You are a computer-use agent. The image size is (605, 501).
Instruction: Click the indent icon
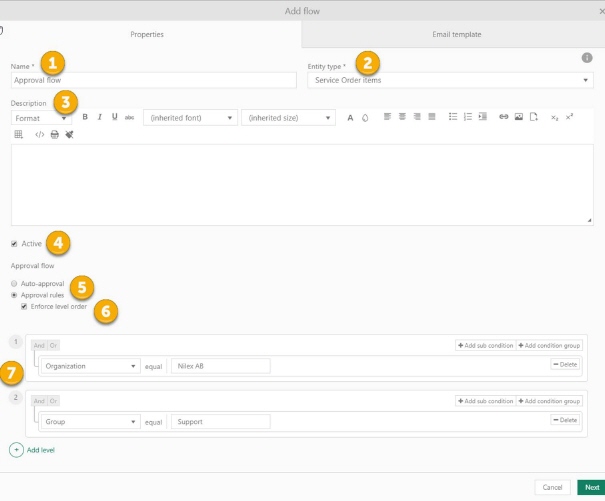[x=482, y=117]
